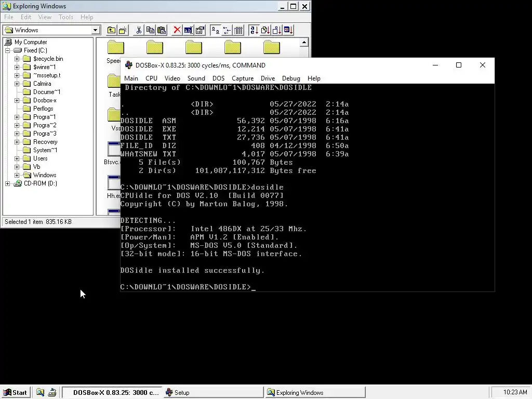Select Docume~1 folder in tree
This screenshot has height=399, width=532.
coord(47,92)
